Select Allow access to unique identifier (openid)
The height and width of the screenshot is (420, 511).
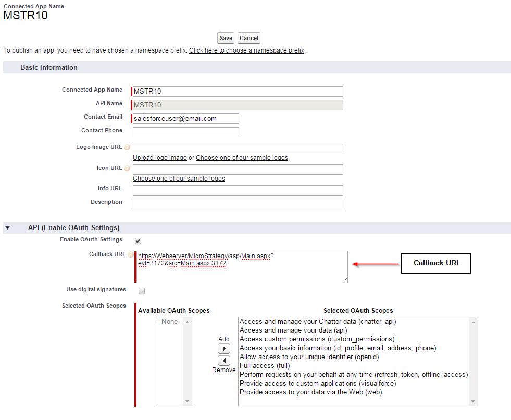click(309, 357)
